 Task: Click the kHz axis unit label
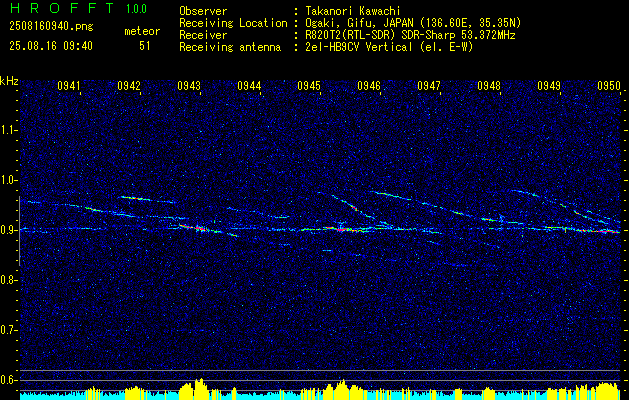pyautogui.click(x=9, y=81)
